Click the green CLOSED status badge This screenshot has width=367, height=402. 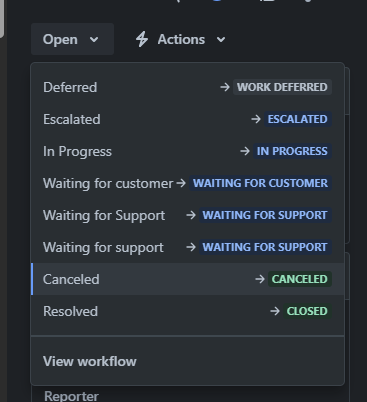point(307,311)
